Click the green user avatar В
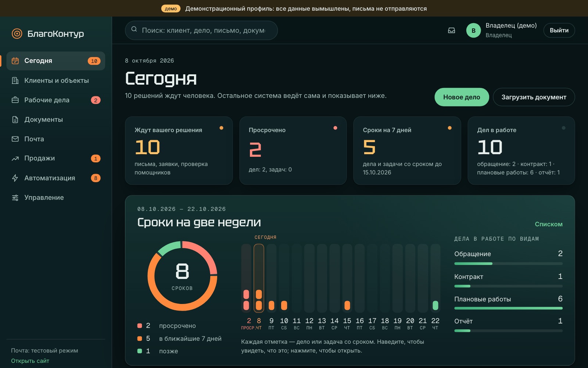Screen dimensions: 588x368 pyautogui.click(x=473, y=31)
